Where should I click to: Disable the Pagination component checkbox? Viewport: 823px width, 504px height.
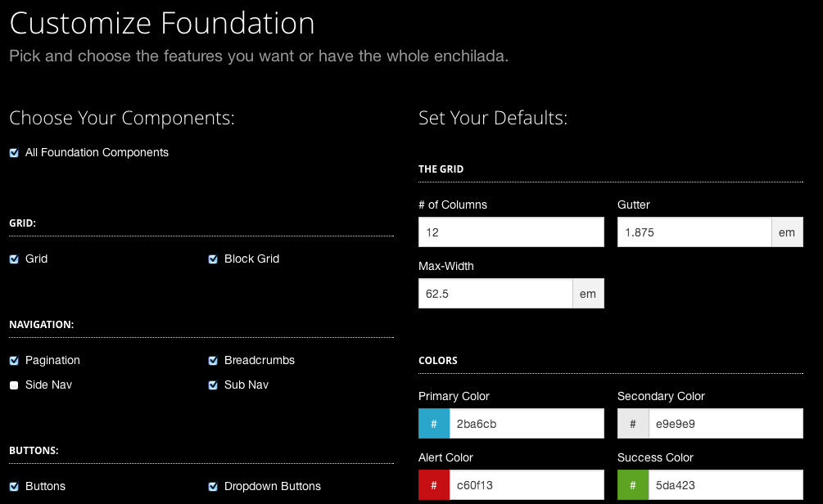coord(14,360)
